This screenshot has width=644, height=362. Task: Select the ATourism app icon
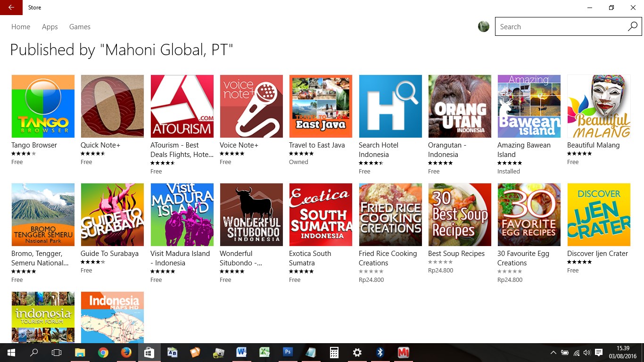[182, 106]
